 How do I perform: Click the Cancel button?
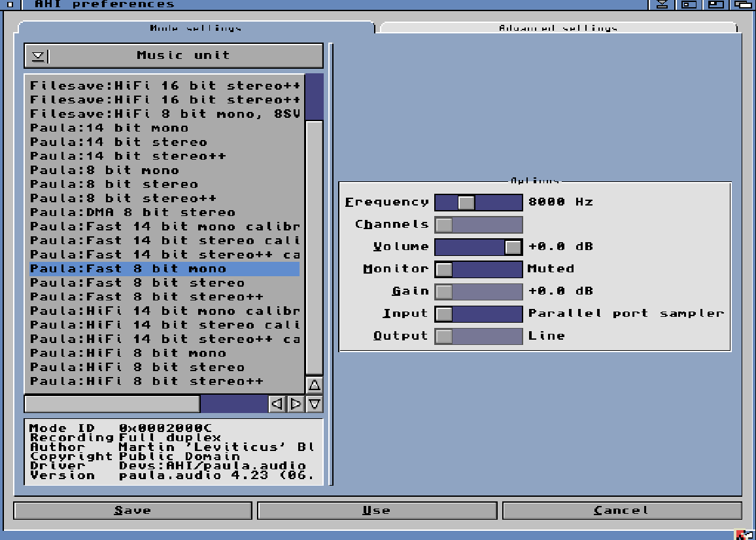(x=621, y=511)
